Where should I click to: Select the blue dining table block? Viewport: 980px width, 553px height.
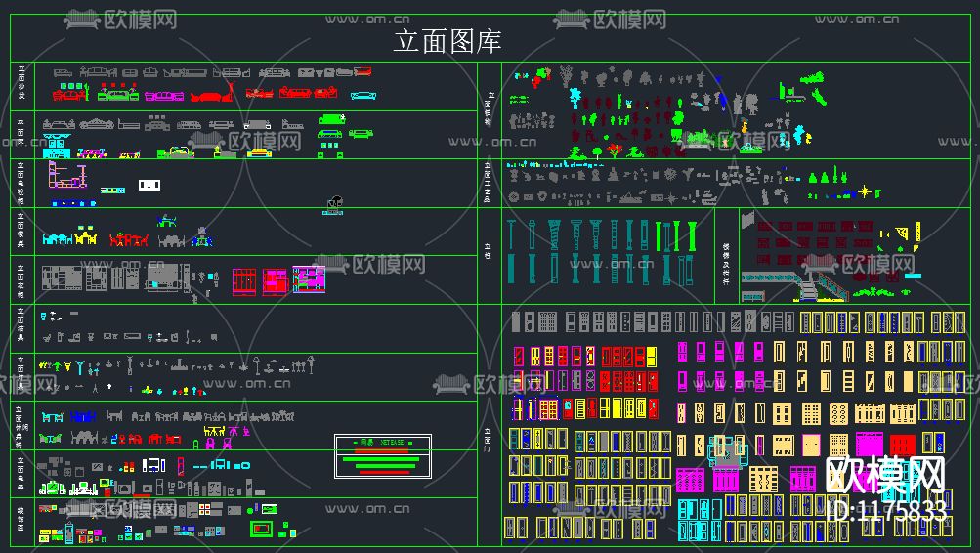[x=202, y=237]
